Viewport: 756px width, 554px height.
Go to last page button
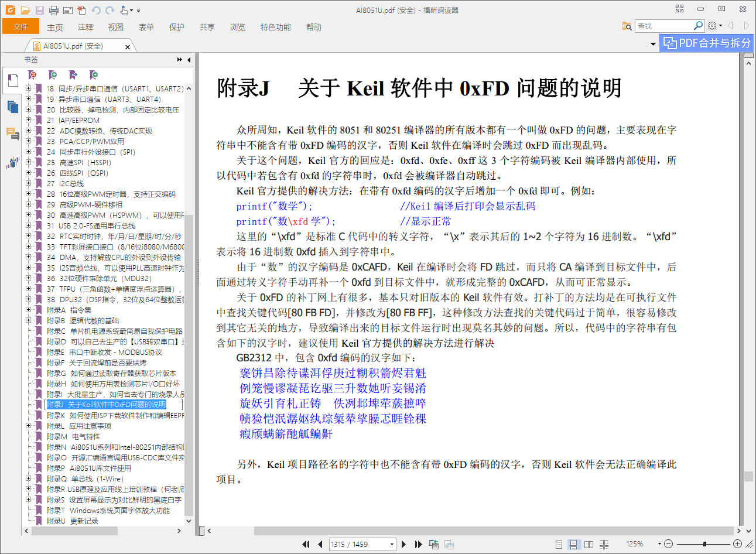418,544
